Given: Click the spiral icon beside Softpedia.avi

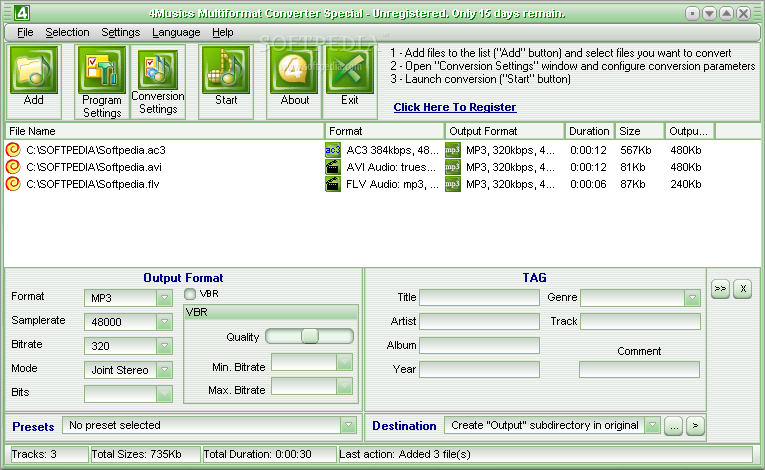Looking at the screenshot, I should (x=13, y=167).
